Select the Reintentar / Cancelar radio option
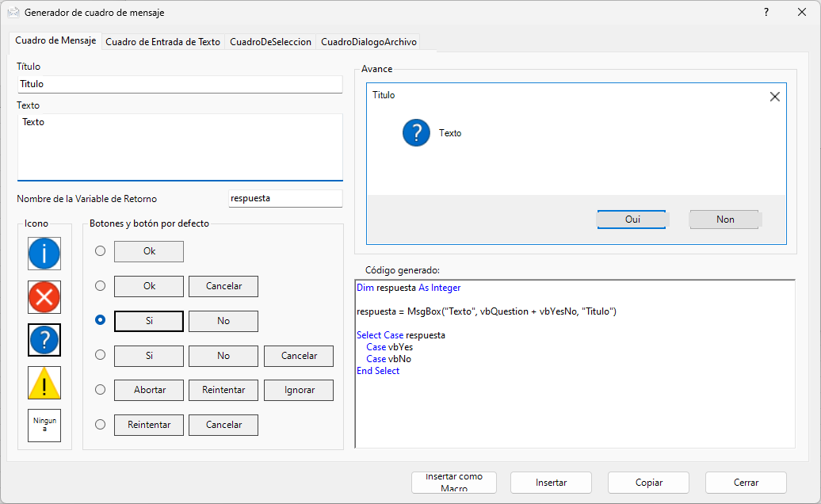This screenshot has height=504, width=821. [x=100, y=425]
